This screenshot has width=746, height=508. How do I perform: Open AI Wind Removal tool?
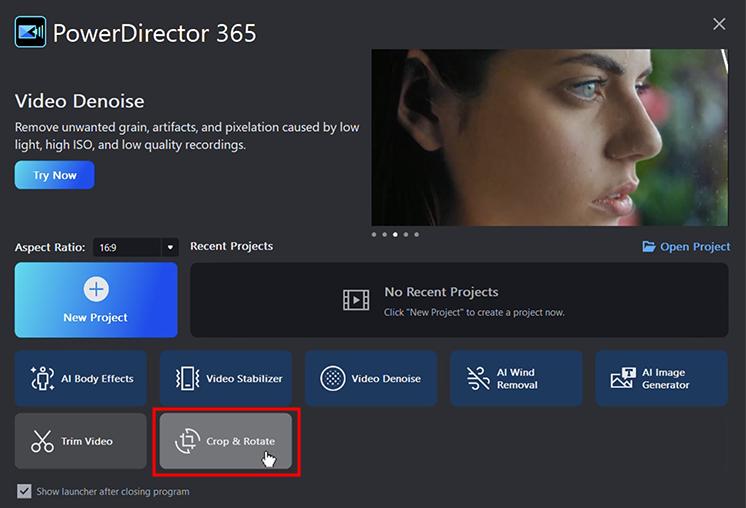tap(516, 378)
